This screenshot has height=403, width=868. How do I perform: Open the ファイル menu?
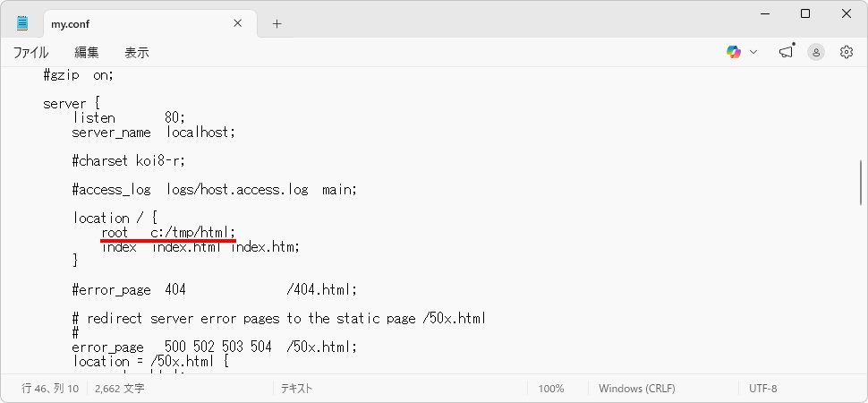[x=30, y=53]
